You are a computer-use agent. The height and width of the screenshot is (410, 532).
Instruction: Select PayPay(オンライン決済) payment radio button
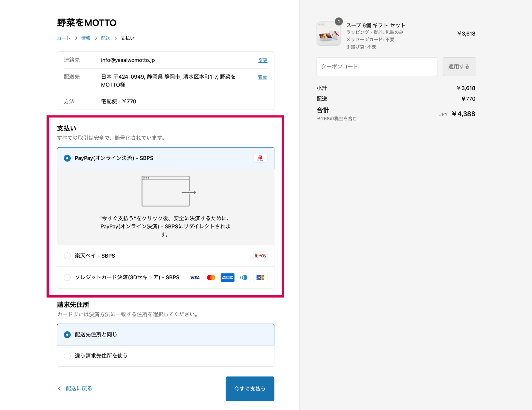(x=67, y=158)
